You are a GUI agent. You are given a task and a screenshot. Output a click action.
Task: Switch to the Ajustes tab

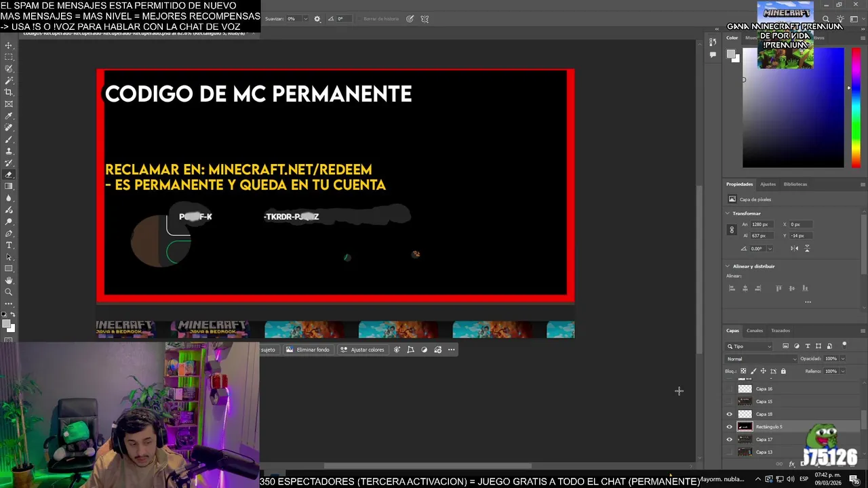click(x=768, y=184)
